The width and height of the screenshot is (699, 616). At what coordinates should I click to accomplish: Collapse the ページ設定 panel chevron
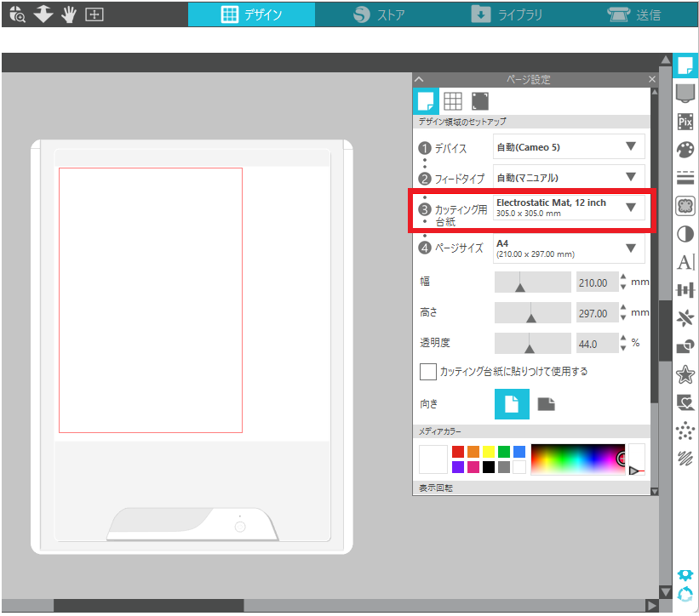(x=419, y=79)
